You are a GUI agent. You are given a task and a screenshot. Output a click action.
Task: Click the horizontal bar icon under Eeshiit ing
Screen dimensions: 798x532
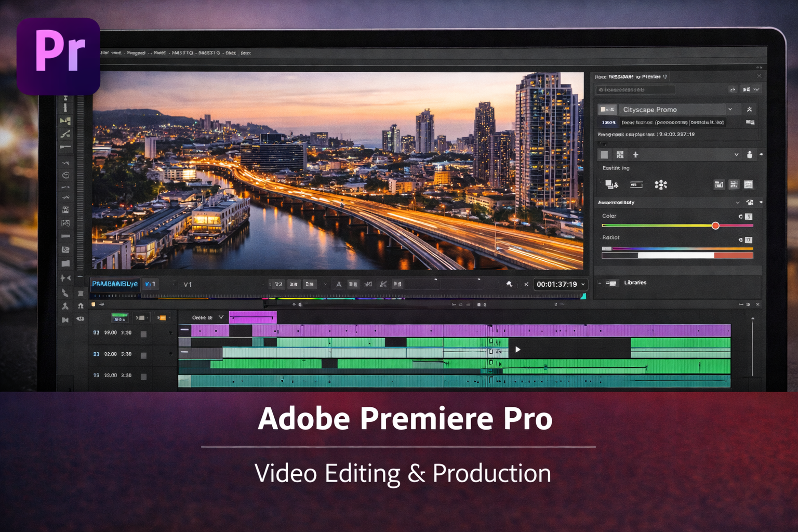point(636,184)
